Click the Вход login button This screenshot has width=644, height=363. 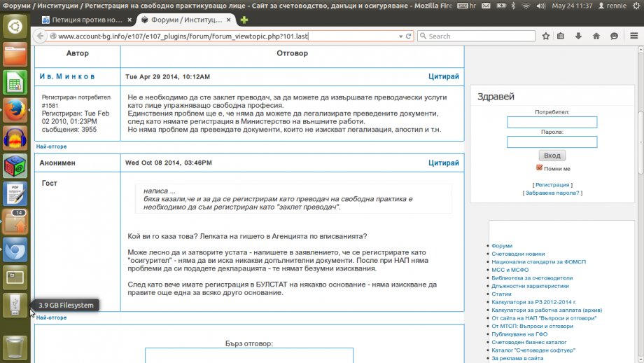click(x=552, y=156)
